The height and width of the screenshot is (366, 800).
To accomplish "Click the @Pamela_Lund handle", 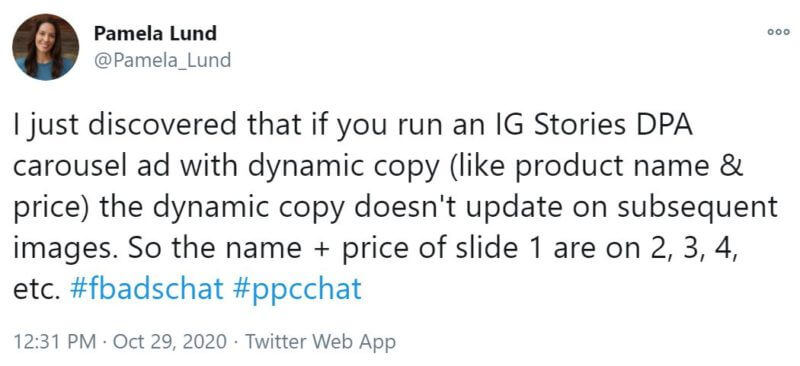I will pos(162,61).
